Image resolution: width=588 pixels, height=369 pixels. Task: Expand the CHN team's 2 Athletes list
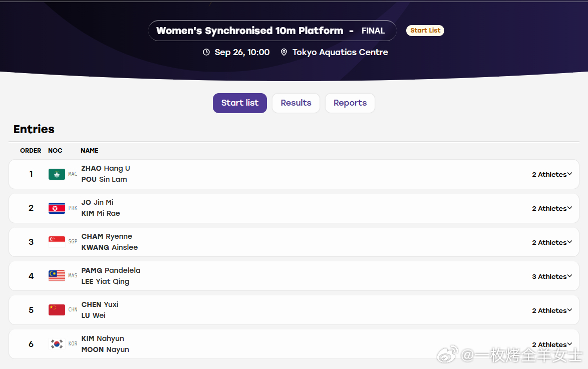(551, 311)
